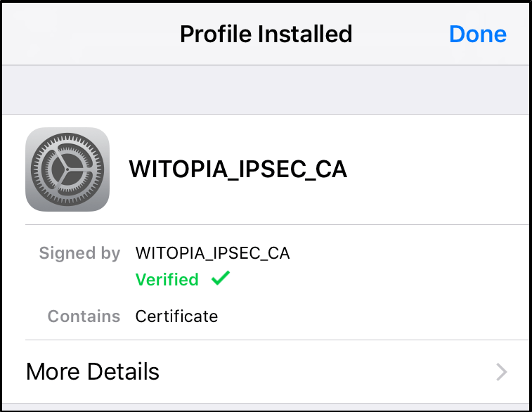
Task: Click the Contains label
Action: click(x=84, y=316)
